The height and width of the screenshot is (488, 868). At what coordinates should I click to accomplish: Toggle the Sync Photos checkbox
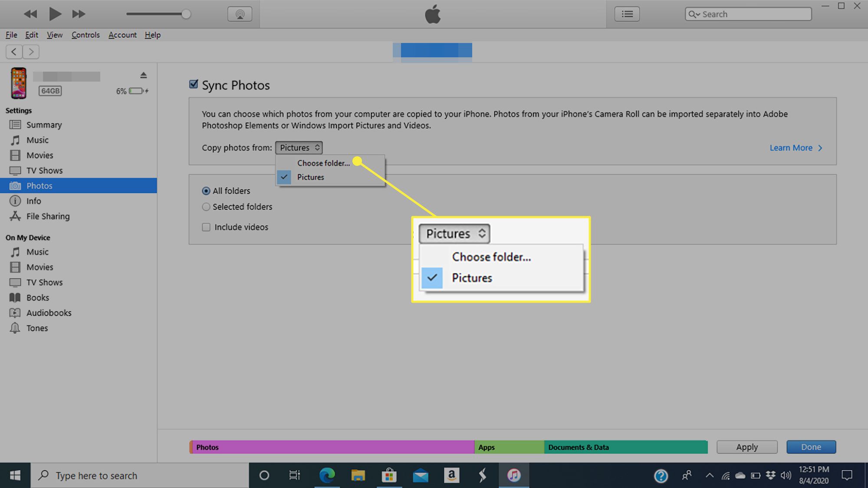pos(193,84)
